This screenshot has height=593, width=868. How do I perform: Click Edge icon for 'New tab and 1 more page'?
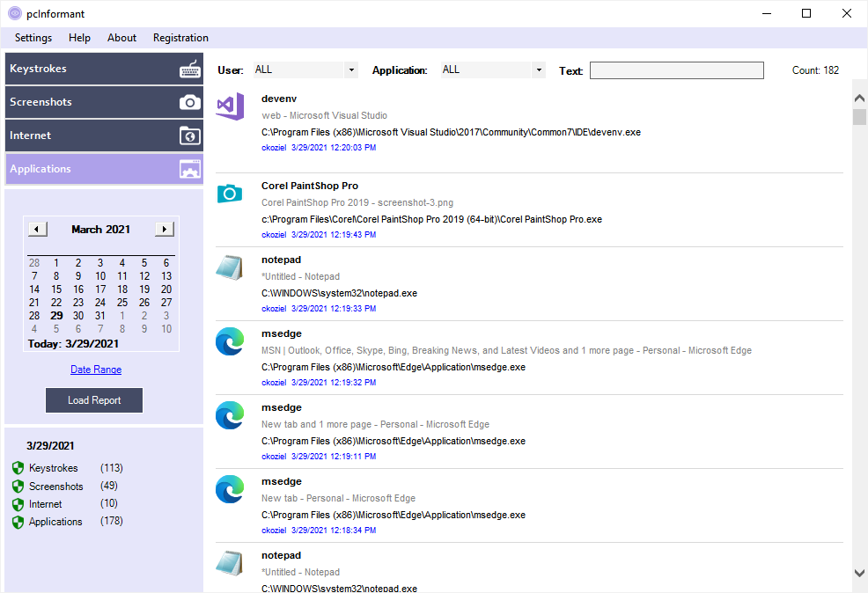(230, 415)
